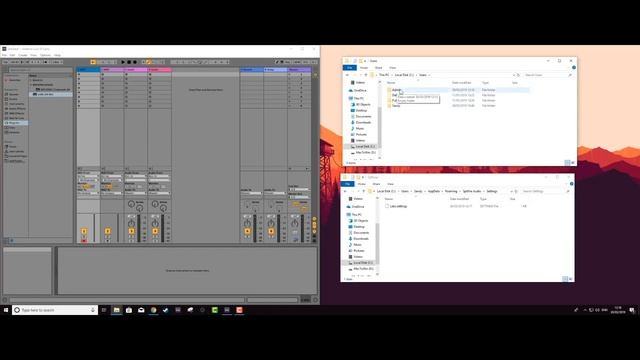This screenshot has width=640, height=360.
Task: Click Help icon in Users Explorer ribbon
Action: [x=573, y=68]
